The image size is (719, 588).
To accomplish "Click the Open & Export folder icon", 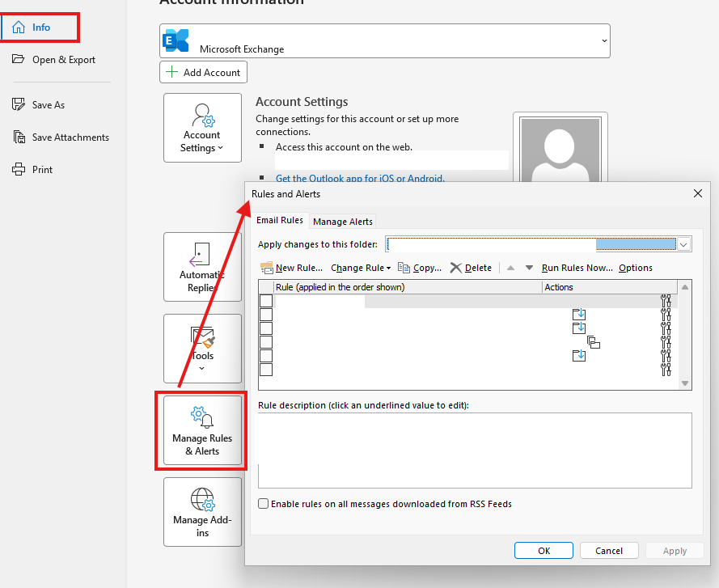I will [19, 59].
